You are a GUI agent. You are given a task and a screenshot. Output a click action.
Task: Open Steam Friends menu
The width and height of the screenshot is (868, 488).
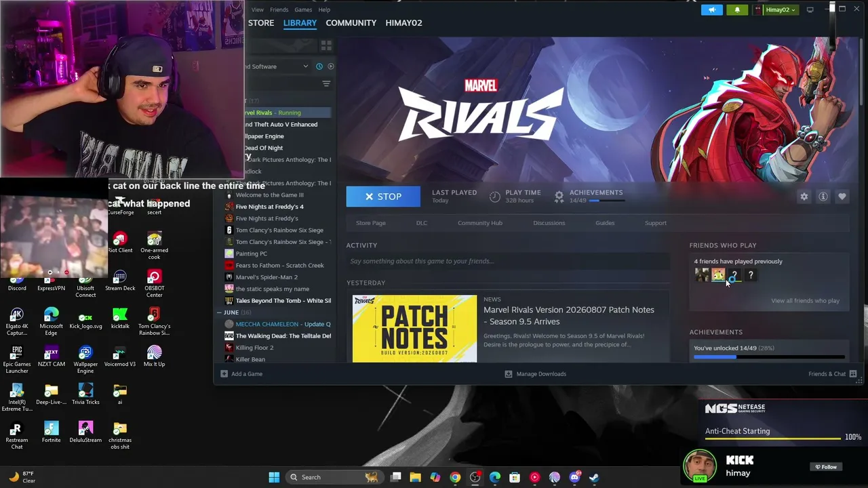pos(279,9)
